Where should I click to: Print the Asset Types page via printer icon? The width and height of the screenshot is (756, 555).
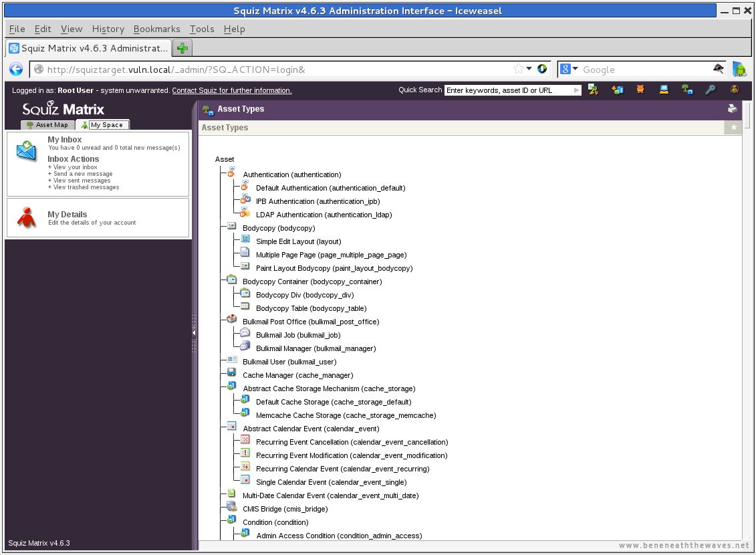(x=733, y=108)
